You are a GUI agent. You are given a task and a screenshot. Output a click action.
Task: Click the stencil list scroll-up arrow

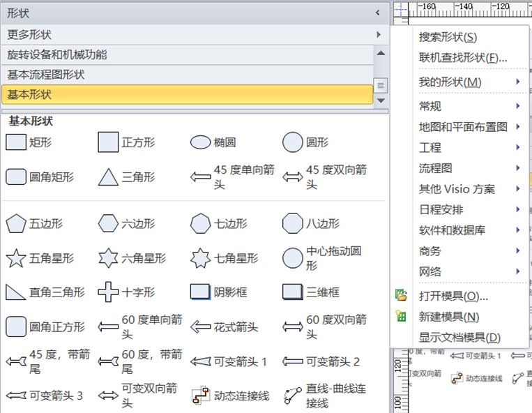381,53
